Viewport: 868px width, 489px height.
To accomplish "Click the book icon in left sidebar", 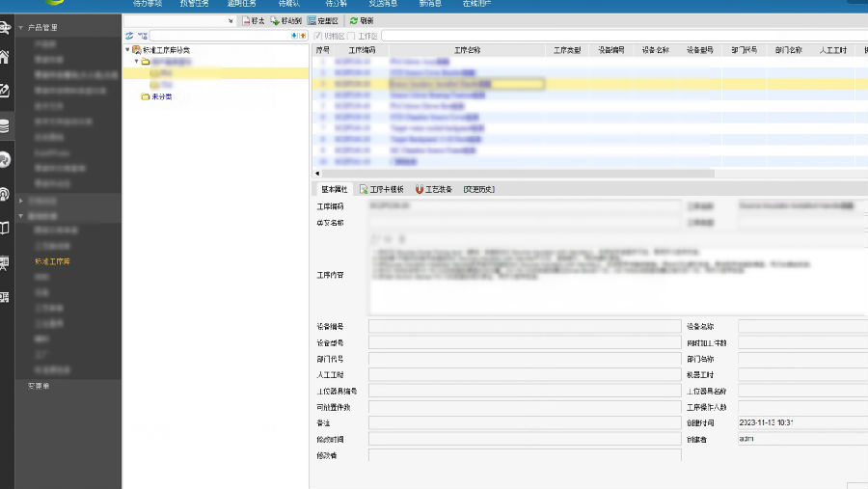I will (5, 229).
